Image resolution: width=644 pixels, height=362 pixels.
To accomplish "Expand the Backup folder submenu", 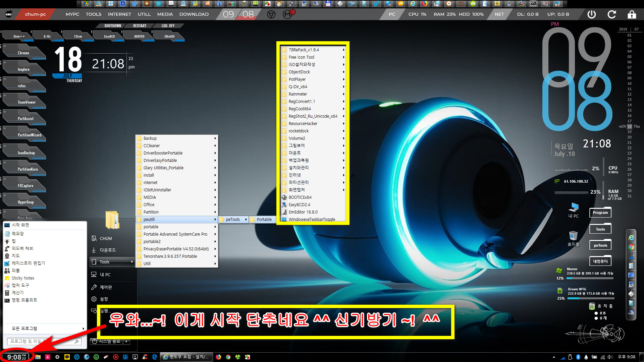I will pos(177,138).
